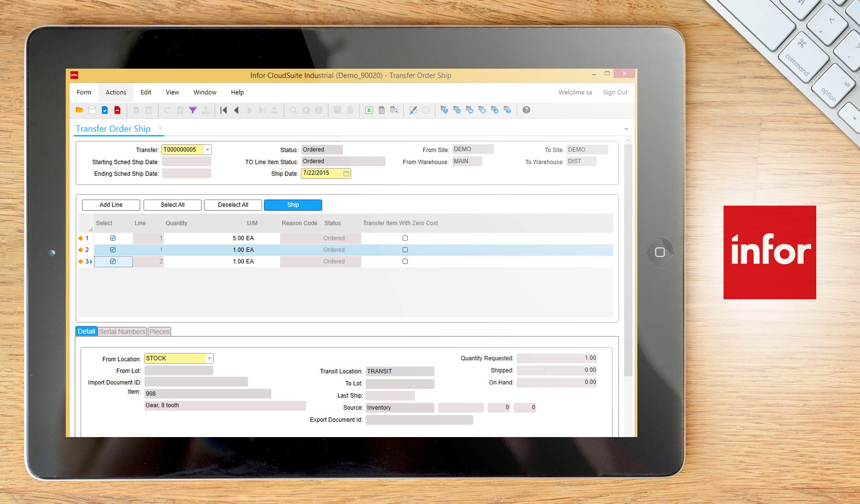860x504 pixels.
Task: Save the record with the Save icon
Action: click(92, 110)
